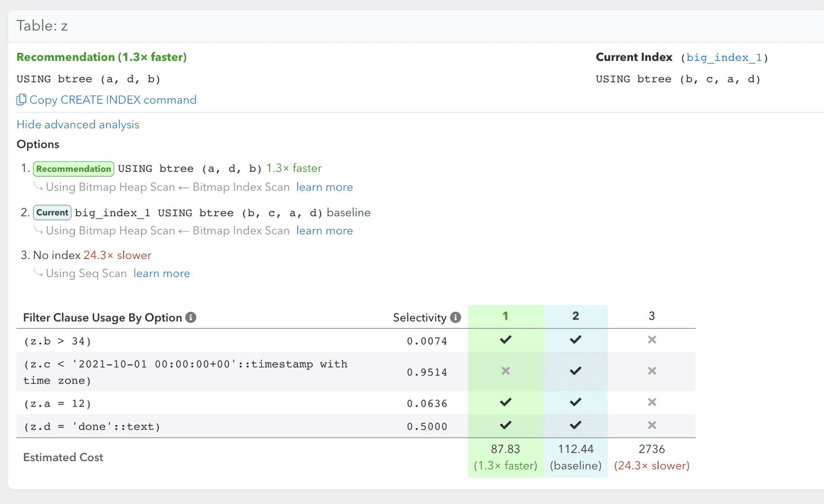Open the big_index_1 current index link
Image resolution: width=824 pixels, height=504 pixels.
tap(725, 57)
